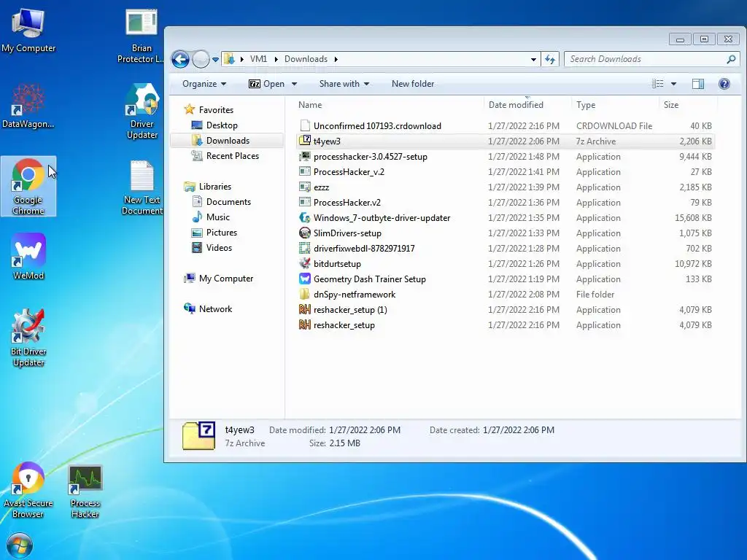
Task: Click the change view icon
Action: [x=658, y=84]
